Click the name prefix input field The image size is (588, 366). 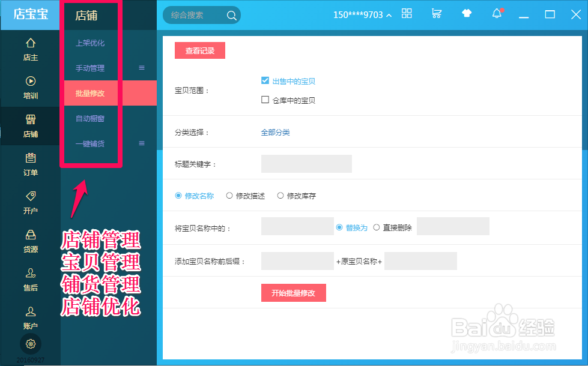[297, 261]
